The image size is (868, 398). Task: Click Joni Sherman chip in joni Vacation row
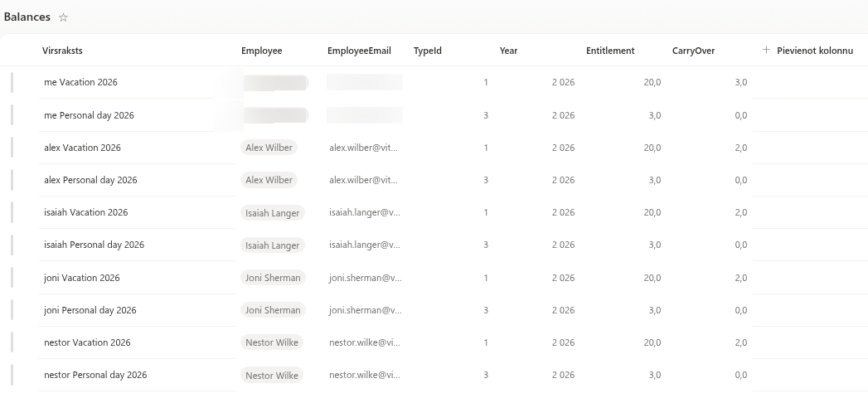[273, 277]
